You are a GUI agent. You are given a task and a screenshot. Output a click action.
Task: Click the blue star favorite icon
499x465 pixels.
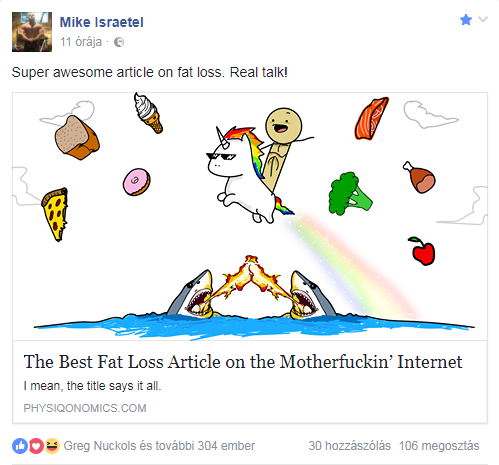pos(466,20)
